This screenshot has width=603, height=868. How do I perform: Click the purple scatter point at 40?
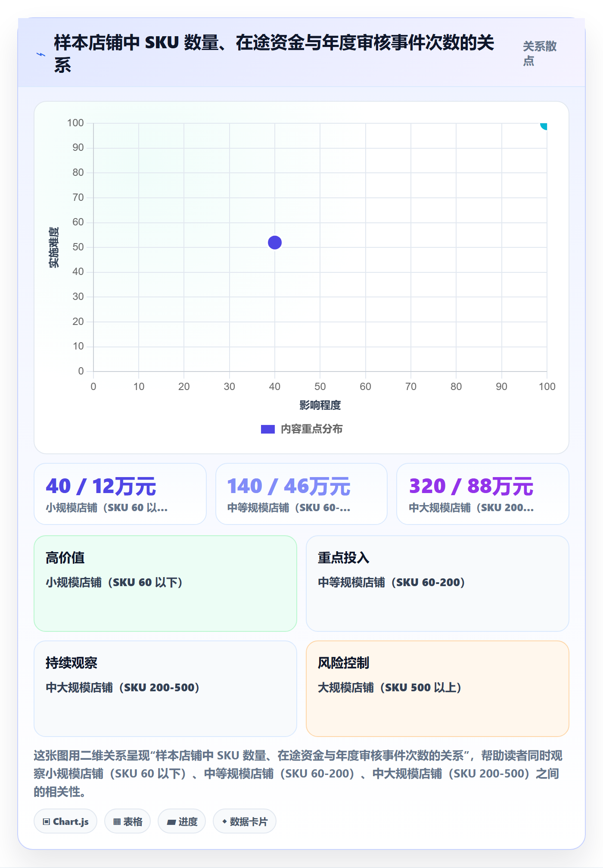point(275,243)
